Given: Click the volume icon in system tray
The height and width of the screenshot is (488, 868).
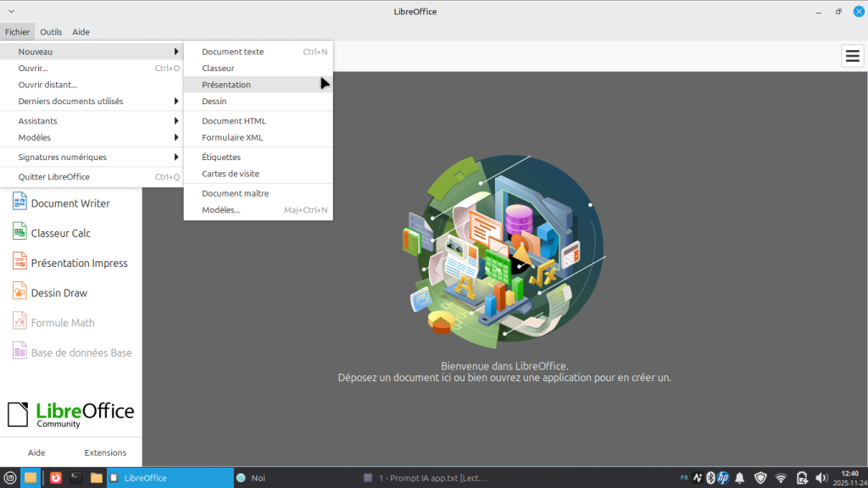Looking at the screenshot, I should coord(821,478).
